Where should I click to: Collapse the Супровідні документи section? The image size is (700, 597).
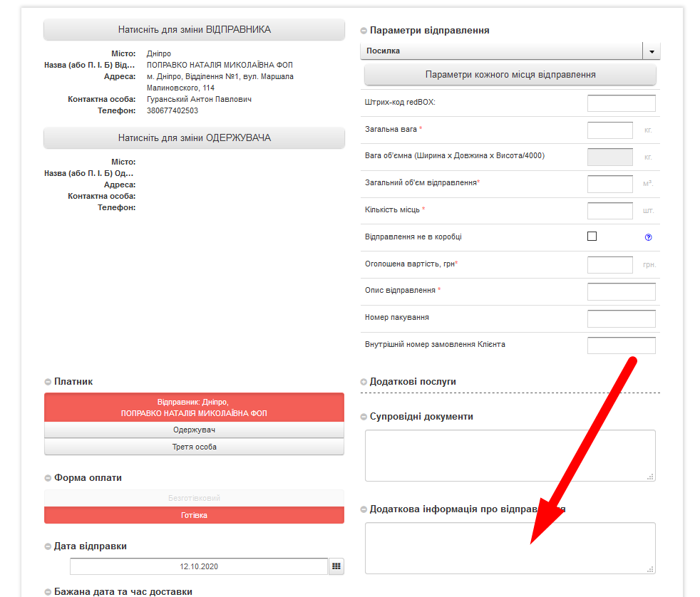(x=364, y=417)
